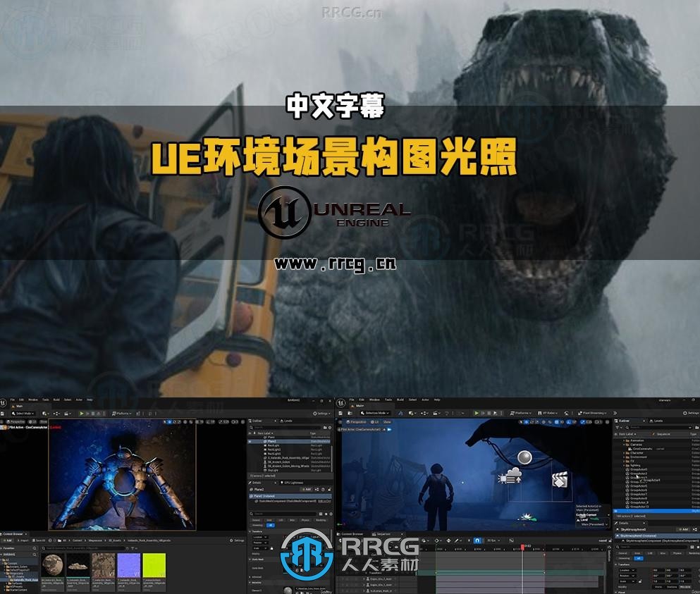
Task: Open Window menu in left editor
Action: click(x=33, y=400)
